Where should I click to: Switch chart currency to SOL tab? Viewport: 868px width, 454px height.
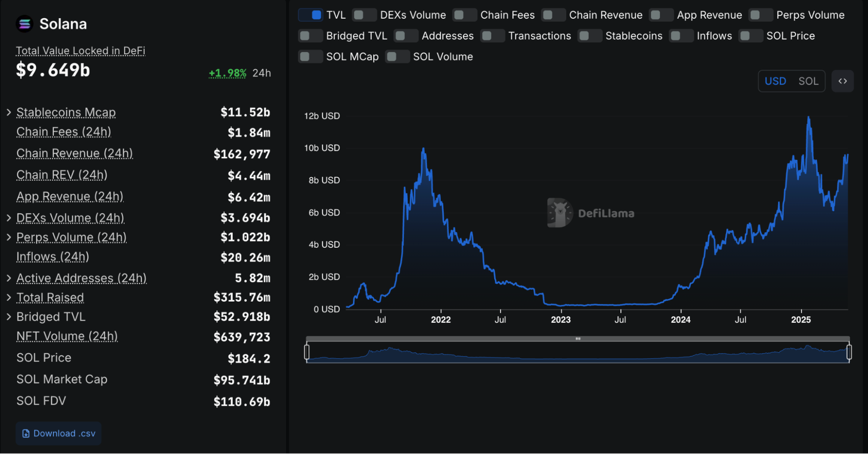point(808,81)
